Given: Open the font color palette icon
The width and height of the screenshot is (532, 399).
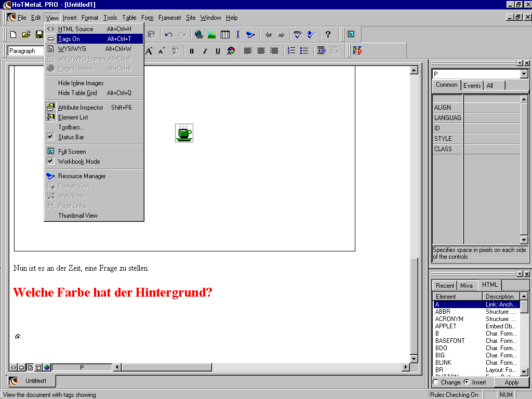Looking at the screenshot, I should pos(231,51).
